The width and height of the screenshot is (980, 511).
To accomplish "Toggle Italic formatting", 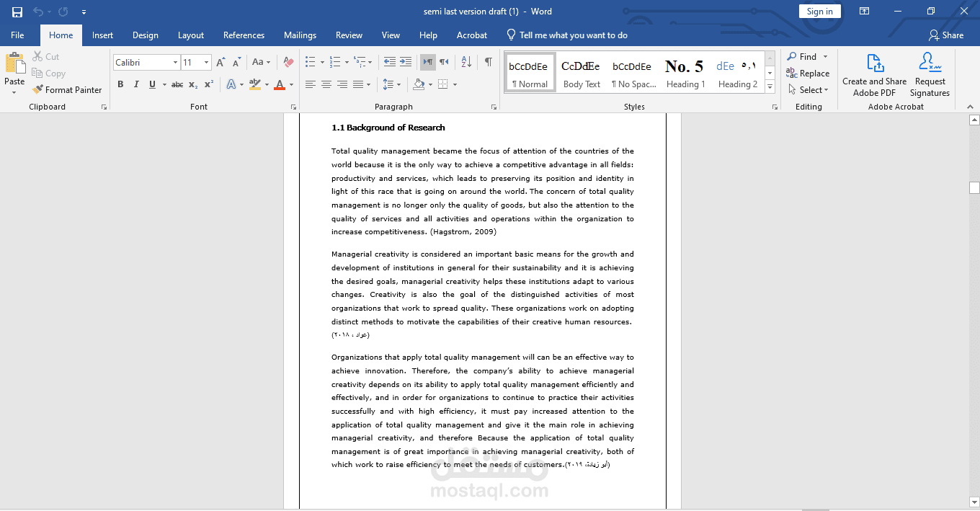I will (x=136, y=84).
